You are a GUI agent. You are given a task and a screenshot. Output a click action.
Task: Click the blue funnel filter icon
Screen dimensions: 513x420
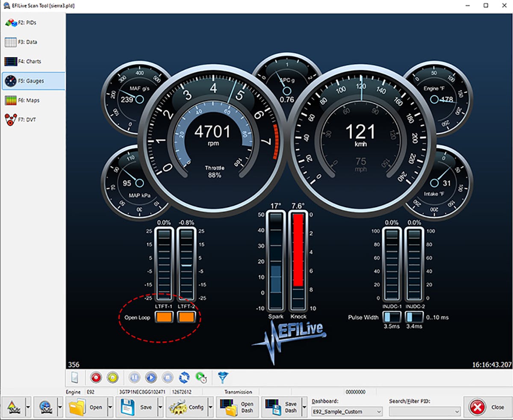223,377
